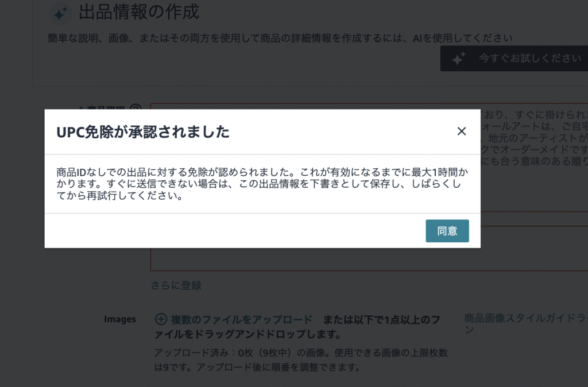588x387 pixels.
Task: Click the info icon next to 商品説明
Action: point(136,109)
